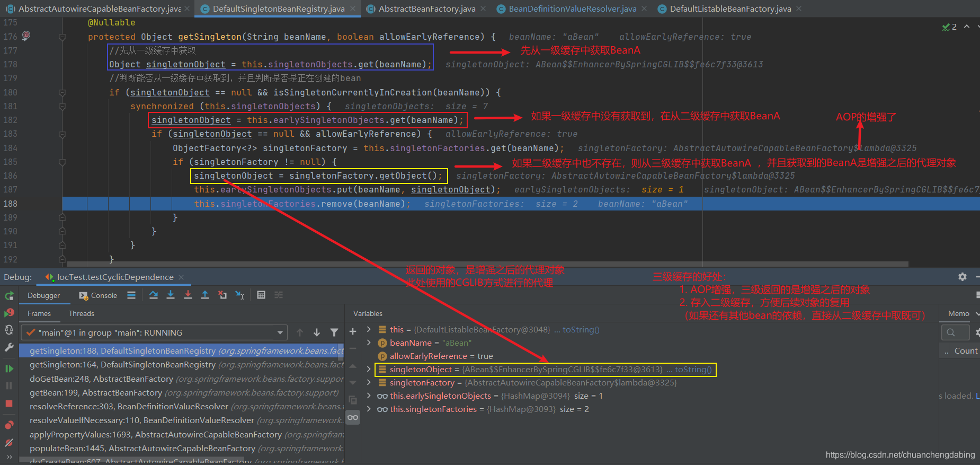Close the IocTest.testCyclicDependence debug tab

181,277
